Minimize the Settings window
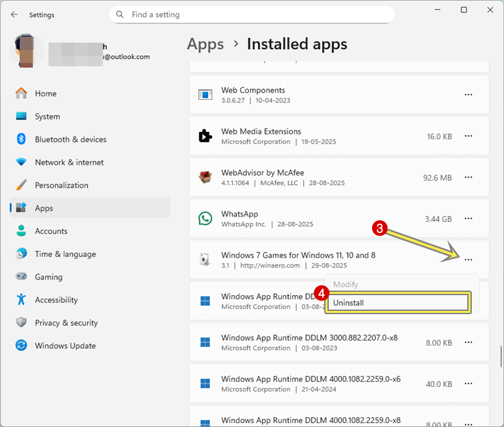504x427 pixels. pos(438,10)
